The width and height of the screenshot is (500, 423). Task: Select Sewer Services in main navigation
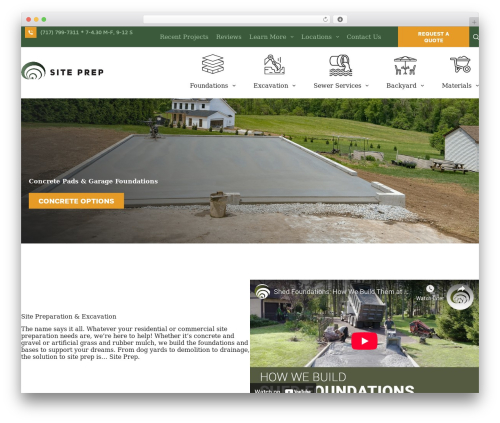[337, 86]
